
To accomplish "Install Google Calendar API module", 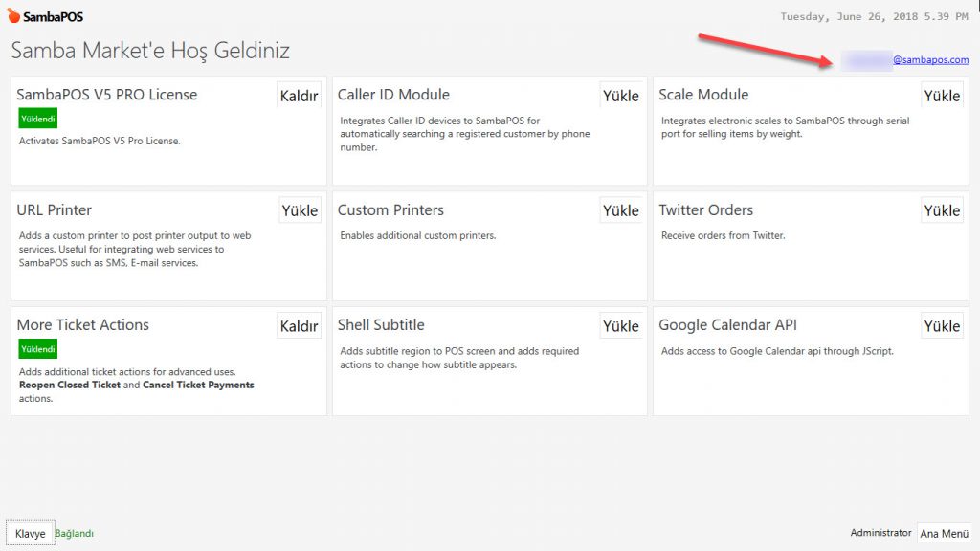I will 942,326.
